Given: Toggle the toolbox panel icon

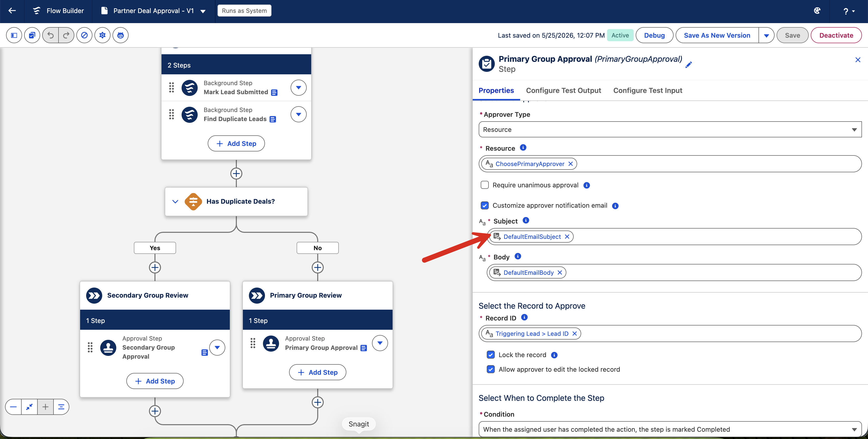Looking at the screenshot, I should [x=14, y=35].
